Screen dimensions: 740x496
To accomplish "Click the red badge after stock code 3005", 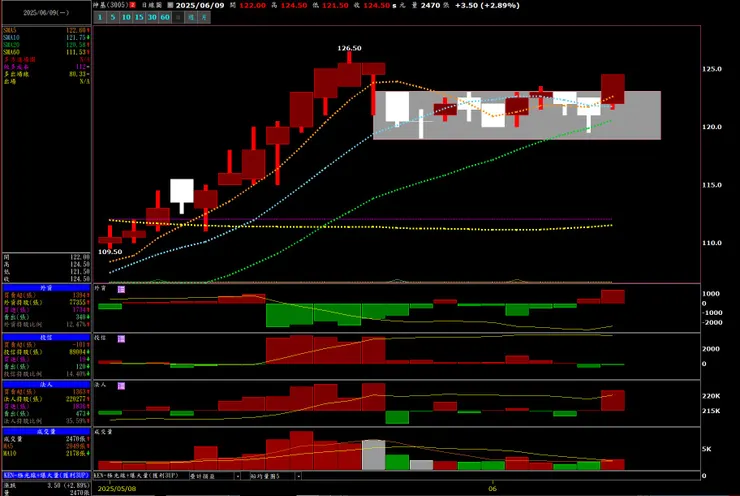I will coord(133,5).
